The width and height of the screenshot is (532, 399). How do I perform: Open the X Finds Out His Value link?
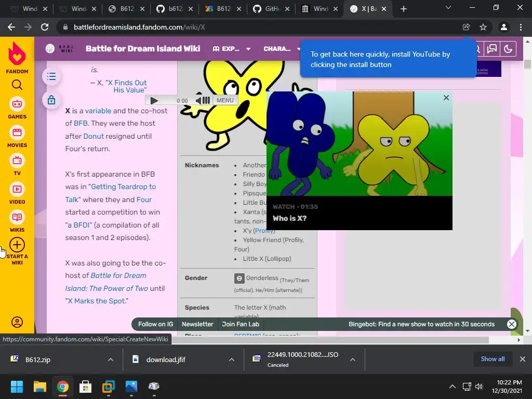127,86
